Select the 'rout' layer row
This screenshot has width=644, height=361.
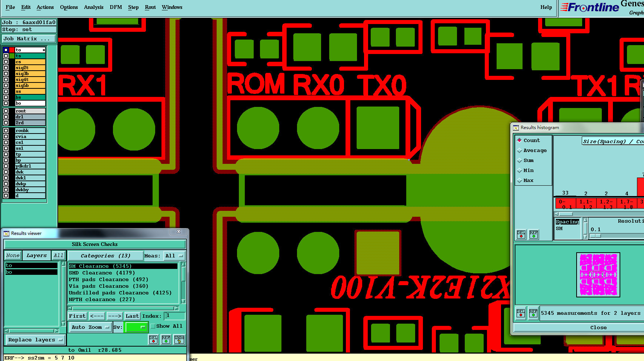[x=30, y=111]
